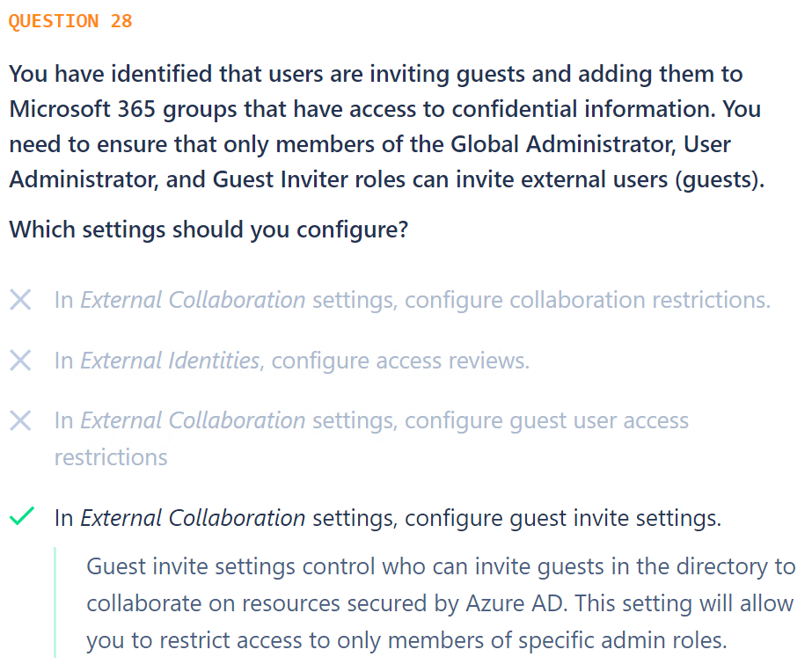
Task: Click 'Azure AD' in the explanation text
Action: [x=514, y=603]
